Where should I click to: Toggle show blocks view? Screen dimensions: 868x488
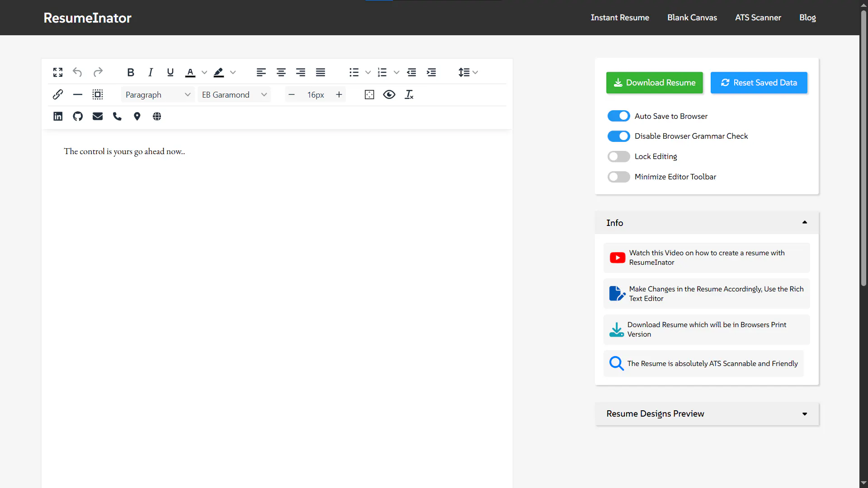pos(369,94)
